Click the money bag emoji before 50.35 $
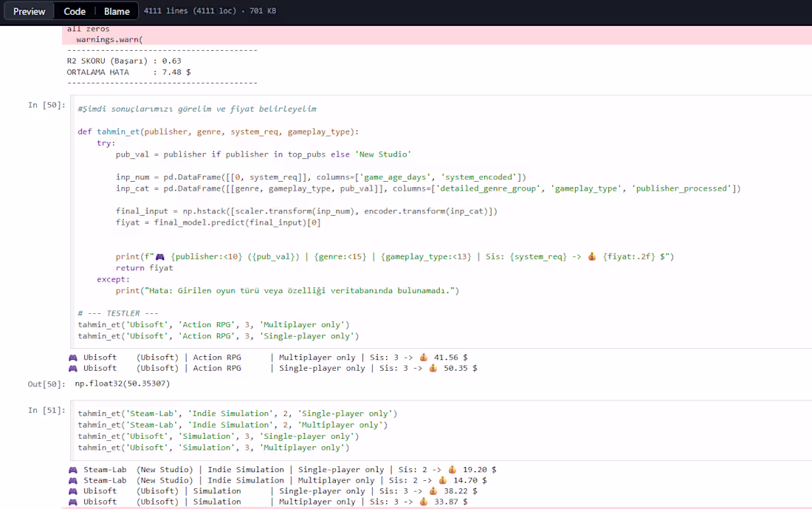The image size is (812, 509). click(x=433, y=368)
